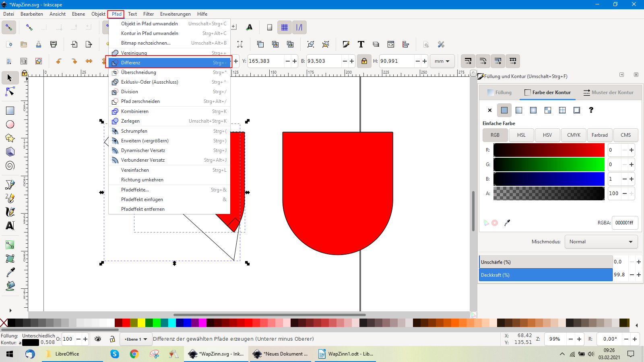Select the rectangle drawing tool
Screen dimensions: 644x362
(x=10, y=111)
